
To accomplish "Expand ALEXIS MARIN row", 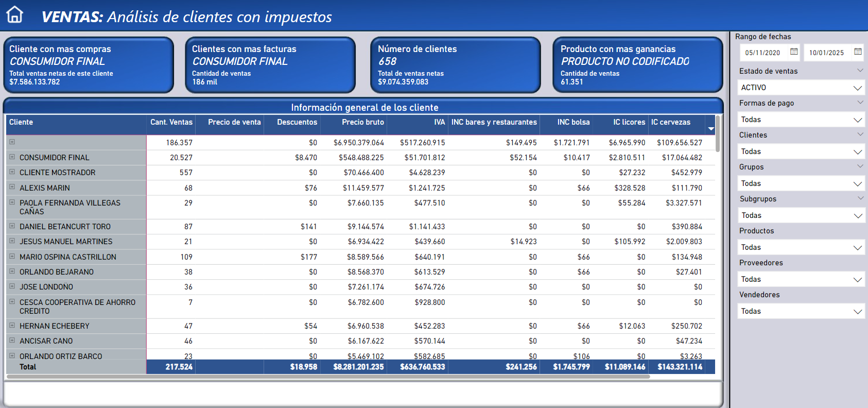I will coord(12,187).
